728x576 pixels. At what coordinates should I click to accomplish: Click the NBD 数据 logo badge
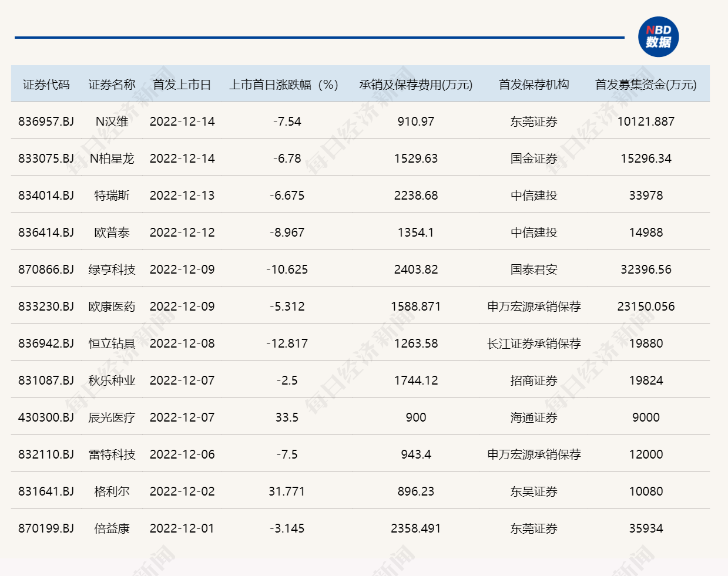pyautogui.click(x=659, y=36)
